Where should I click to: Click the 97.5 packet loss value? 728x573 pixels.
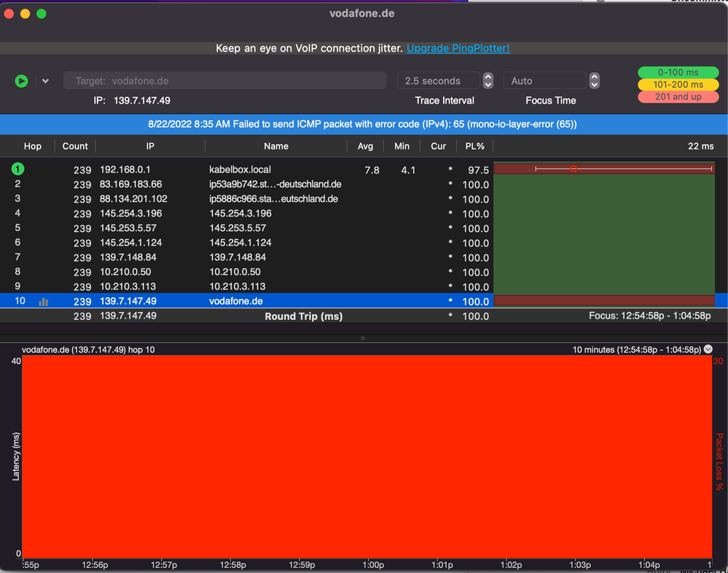pyautogui.click(x=478, y=171)
